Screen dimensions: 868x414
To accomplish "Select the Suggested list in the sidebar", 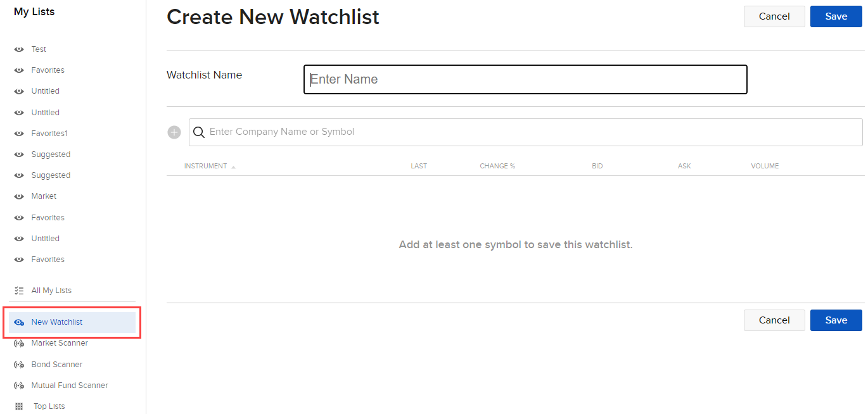I will pos(51,154).
